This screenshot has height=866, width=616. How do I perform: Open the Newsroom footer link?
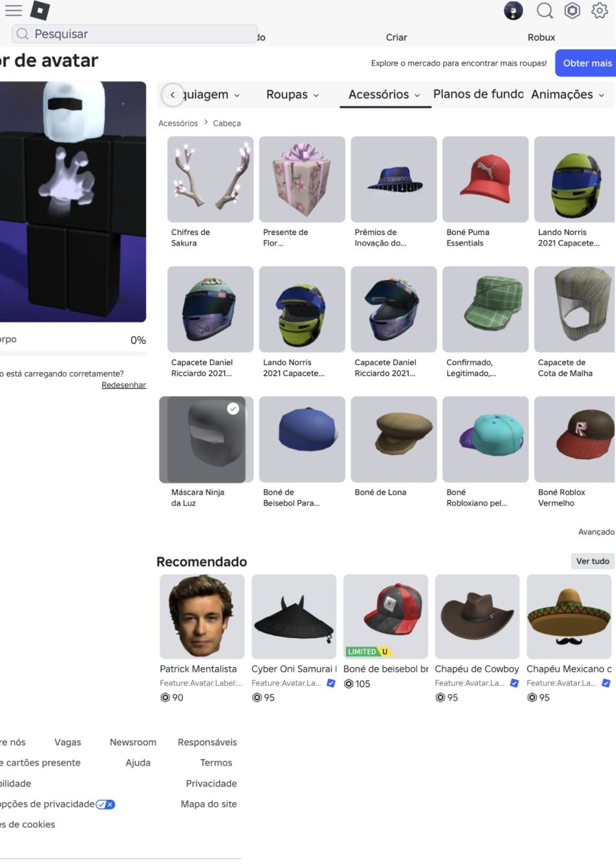pos(133,742)
